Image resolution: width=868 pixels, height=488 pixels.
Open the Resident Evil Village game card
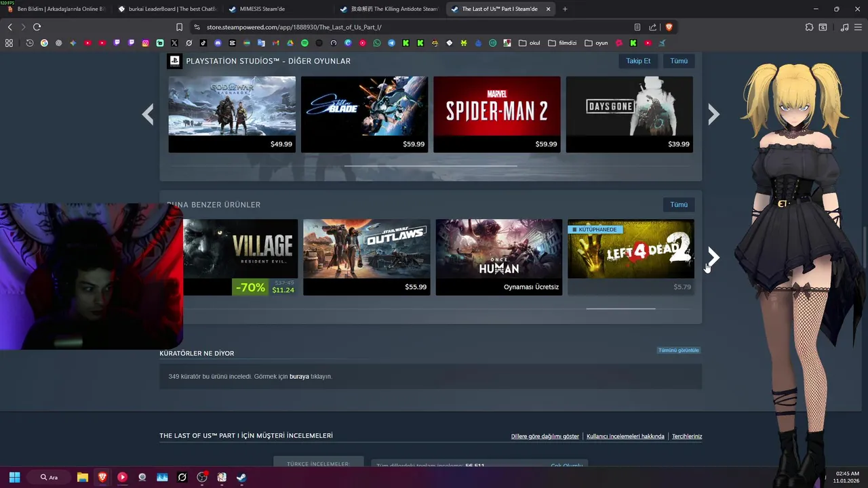coord(240,257)
